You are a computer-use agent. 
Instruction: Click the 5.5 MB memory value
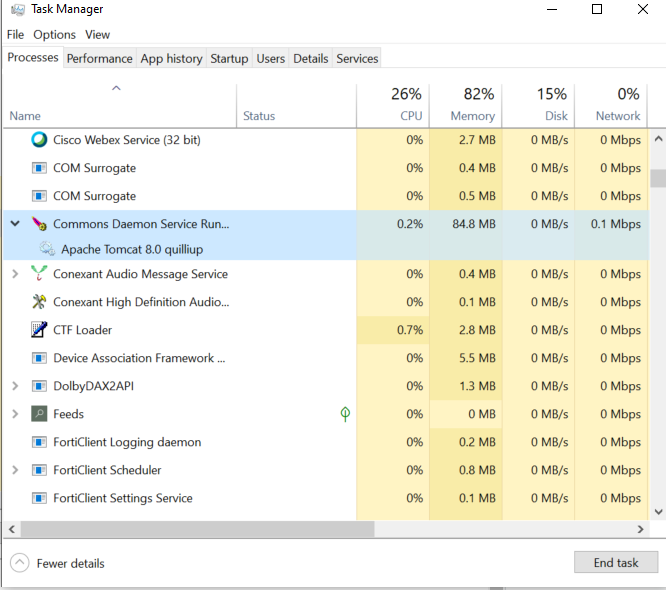(x=477, y=358)
